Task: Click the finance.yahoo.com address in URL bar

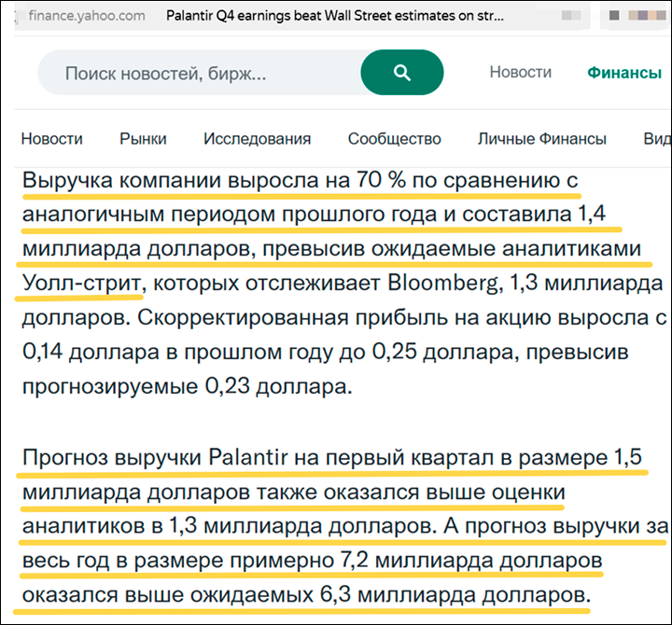Action: [86, 16]
